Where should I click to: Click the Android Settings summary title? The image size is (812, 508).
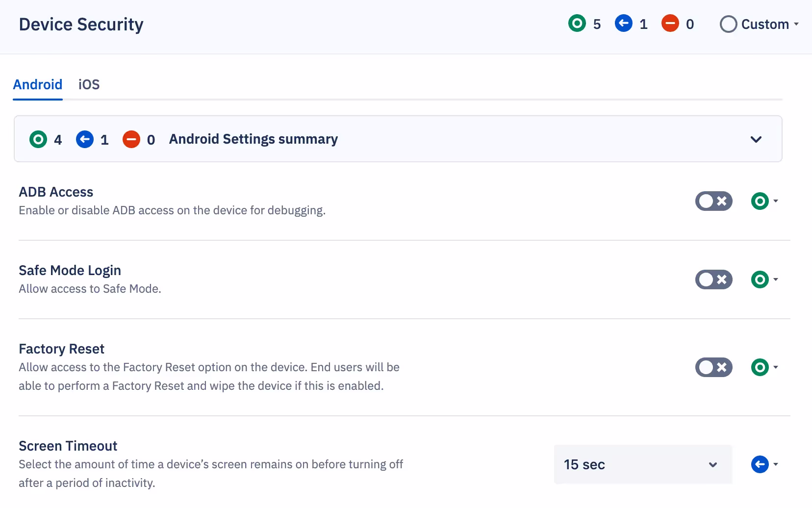click(x=254, y=139)
